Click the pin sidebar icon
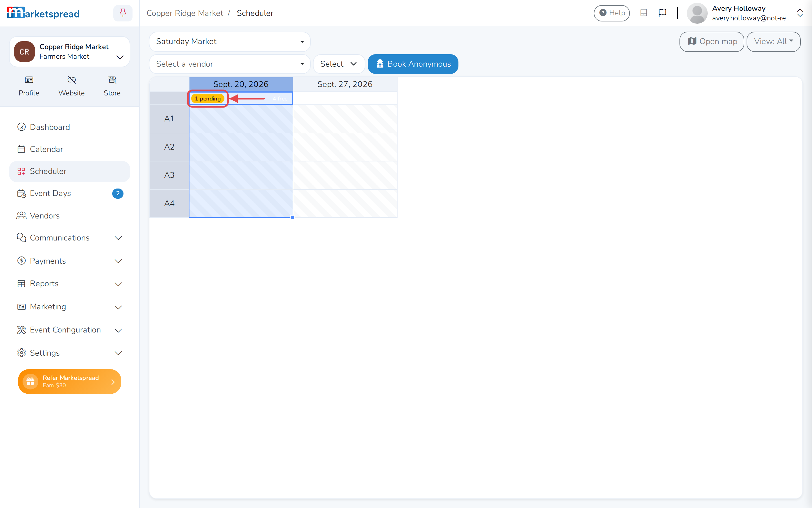 (123, 13)
